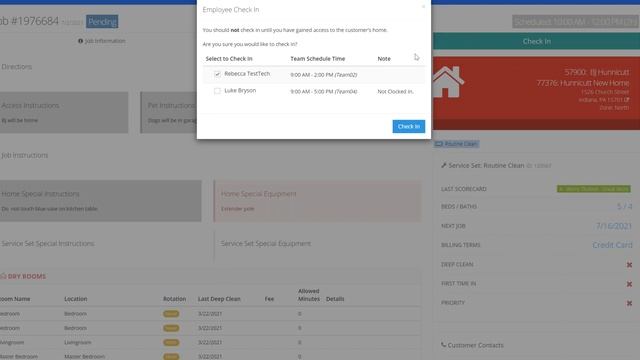Screen dimensions: 640x360
Task: Click the Master Bedroom location cell
Action: click(x=84, y=357)
